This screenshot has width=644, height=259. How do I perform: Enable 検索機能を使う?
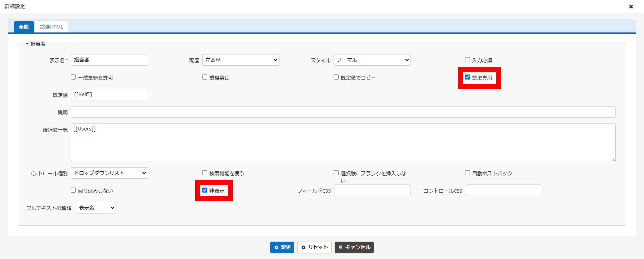click(205, 173)
